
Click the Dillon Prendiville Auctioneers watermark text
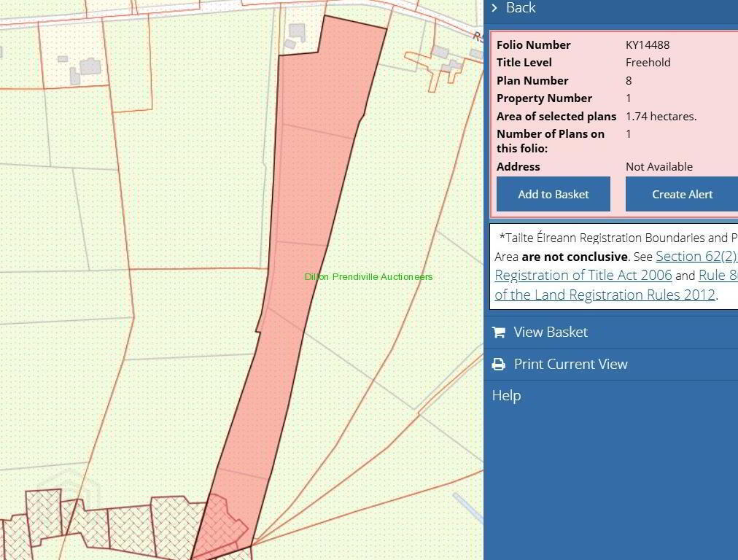(368, 277)
